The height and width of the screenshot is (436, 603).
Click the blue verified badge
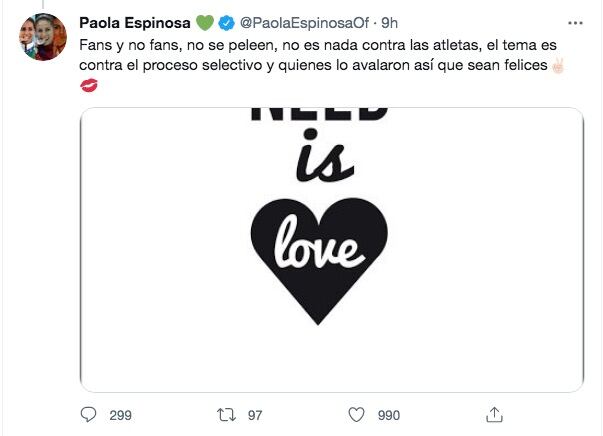[227, 22]
